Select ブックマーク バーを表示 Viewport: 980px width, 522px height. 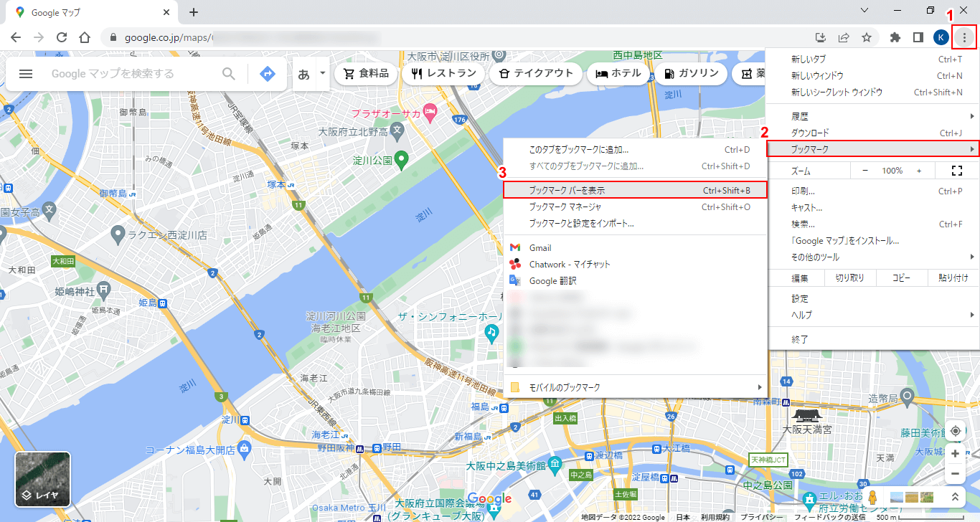pyautogui.click(x=636, y=190)
